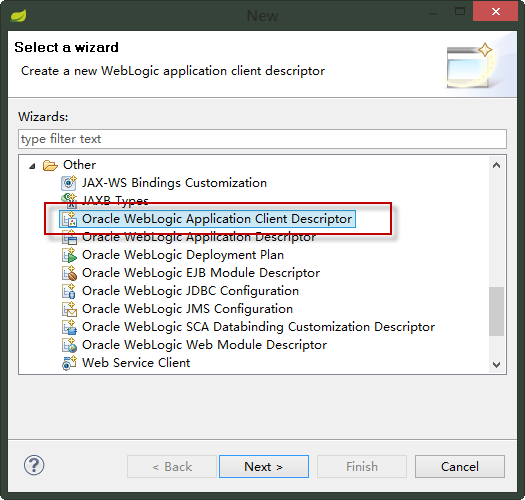The width and height of the screenshot is (525, 500).
Task: Click the JAX-WS Bindings Customization icon
Action: 69,183
